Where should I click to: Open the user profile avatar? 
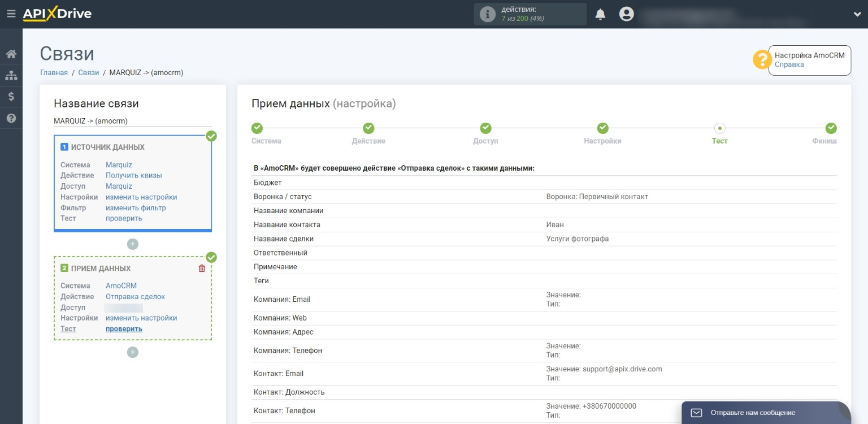point(626,14)
